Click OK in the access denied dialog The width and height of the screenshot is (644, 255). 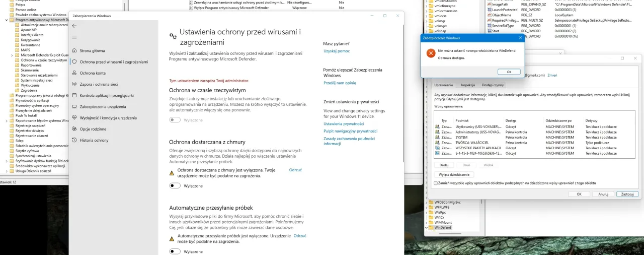pyautogui.click(x=509, y=72)
